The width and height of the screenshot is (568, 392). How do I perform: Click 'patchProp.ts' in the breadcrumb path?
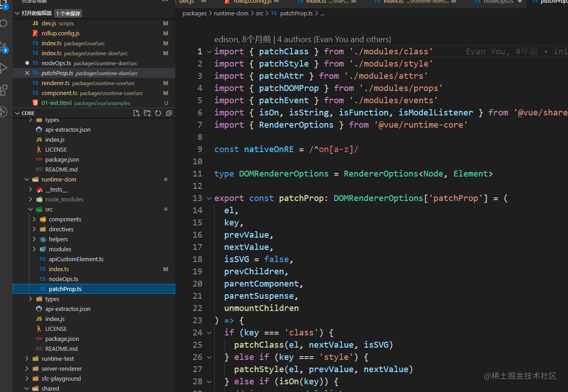click(x=296, y=14)
